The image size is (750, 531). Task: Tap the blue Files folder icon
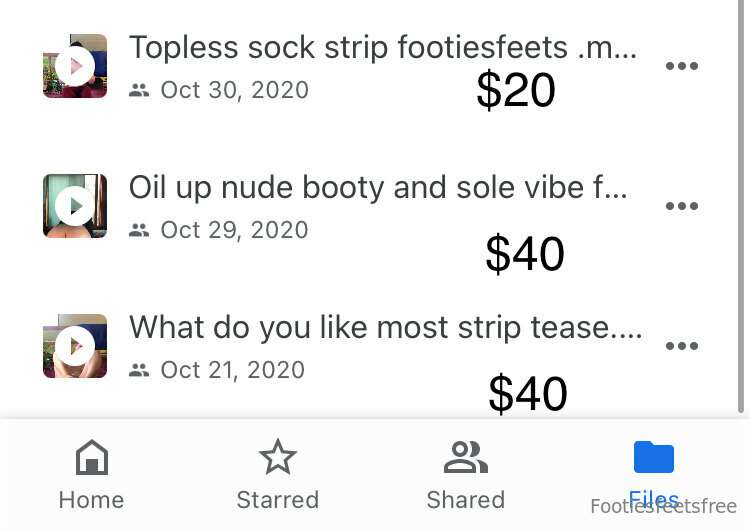coord(653,457)
